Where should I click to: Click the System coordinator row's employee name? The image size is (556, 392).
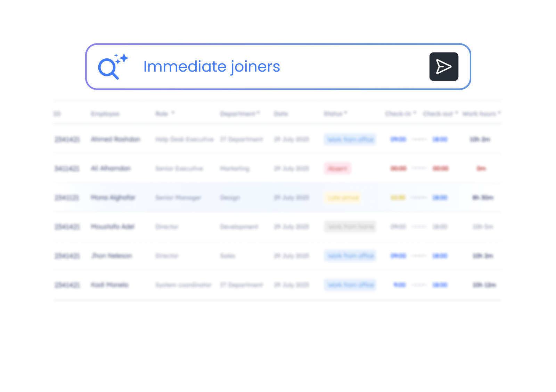tap(109, 285)
